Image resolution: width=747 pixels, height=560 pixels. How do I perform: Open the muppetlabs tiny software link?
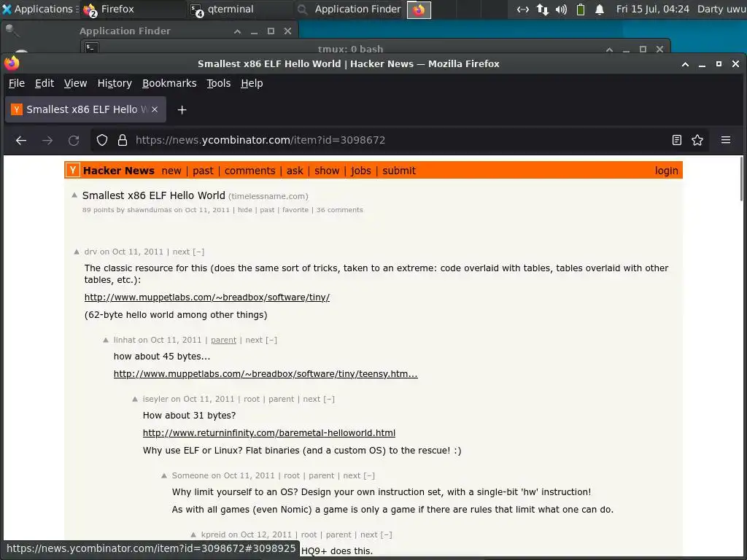tap(206, 297)
